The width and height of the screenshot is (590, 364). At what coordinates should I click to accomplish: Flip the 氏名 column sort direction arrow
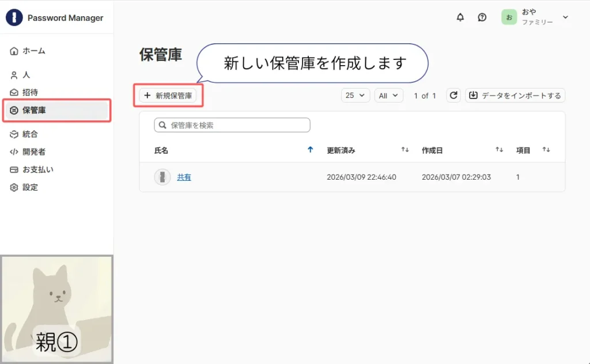pos(311,149)
